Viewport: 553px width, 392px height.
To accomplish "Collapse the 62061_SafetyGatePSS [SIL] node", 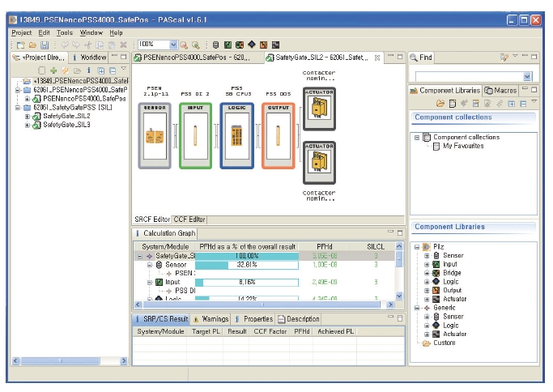I will pos(17,107).
